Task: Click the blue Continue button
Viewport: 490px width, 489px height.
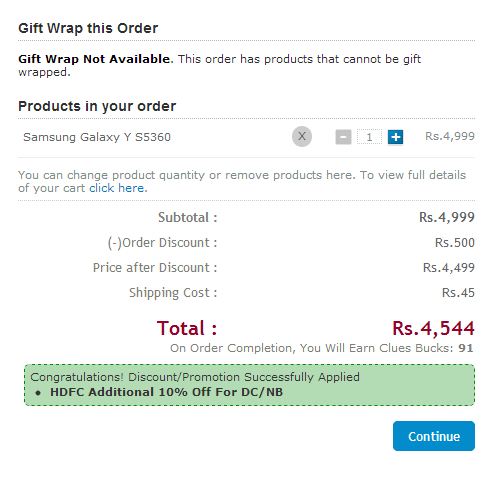Action: (434, 436)
